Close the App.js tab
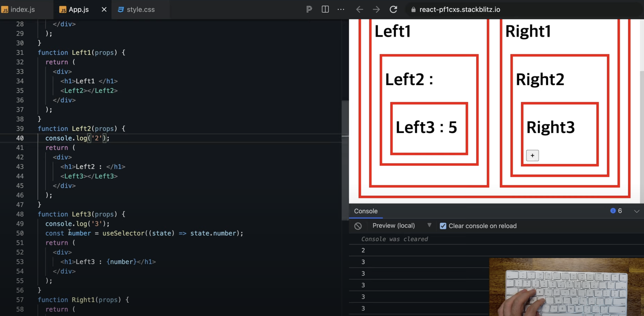 104,9
